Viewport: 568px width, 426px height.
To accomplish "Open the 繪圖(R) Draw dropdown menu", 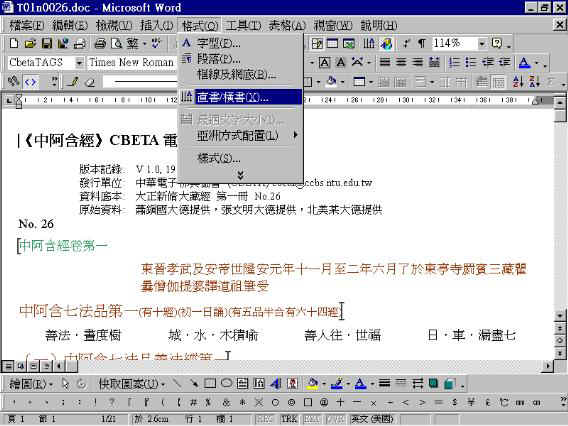I will (30, 384).
